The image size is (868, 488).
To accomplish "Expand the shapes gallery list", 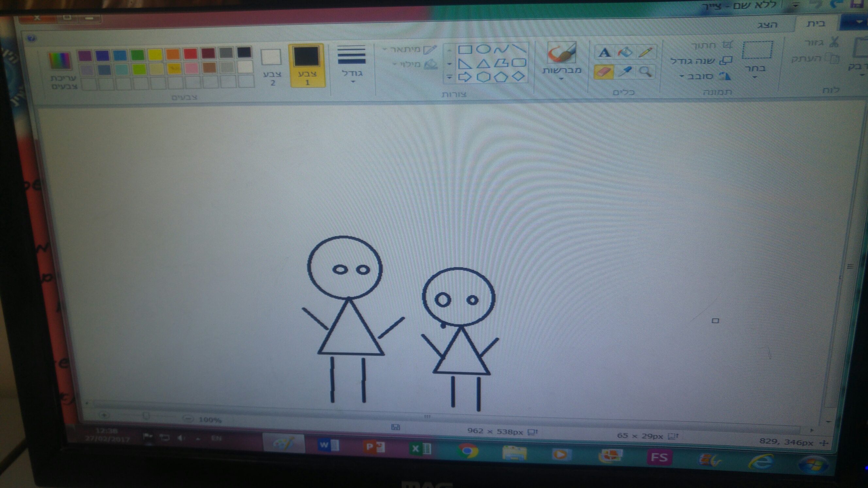I will pos(449,77).
